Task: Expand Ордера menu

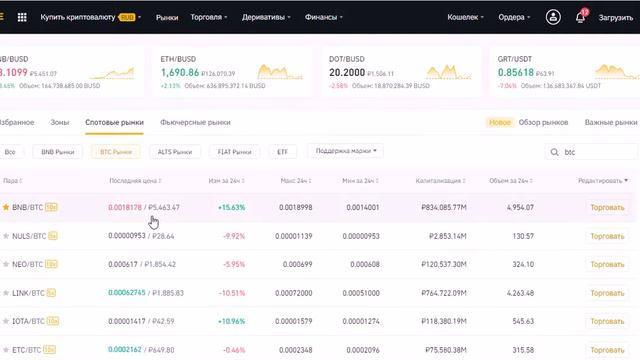Action: [514, 17]
